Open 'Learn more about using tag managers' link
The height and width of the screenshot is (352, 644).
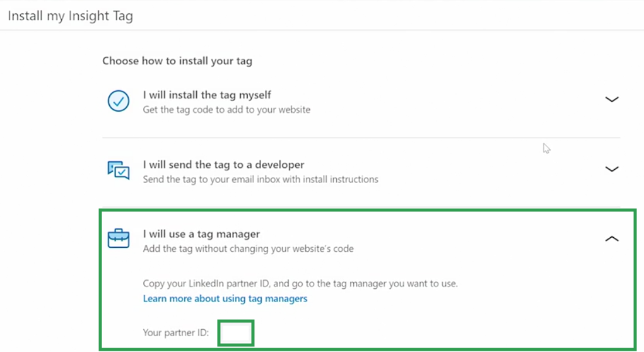pos(225,298)
